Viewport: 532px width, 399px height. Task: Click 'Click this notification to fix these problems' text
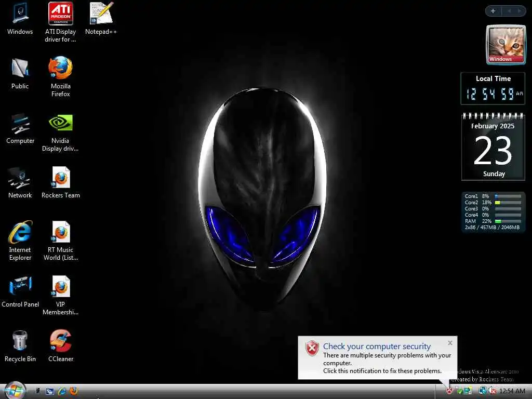pyautogui.click(x=382, y=371)
